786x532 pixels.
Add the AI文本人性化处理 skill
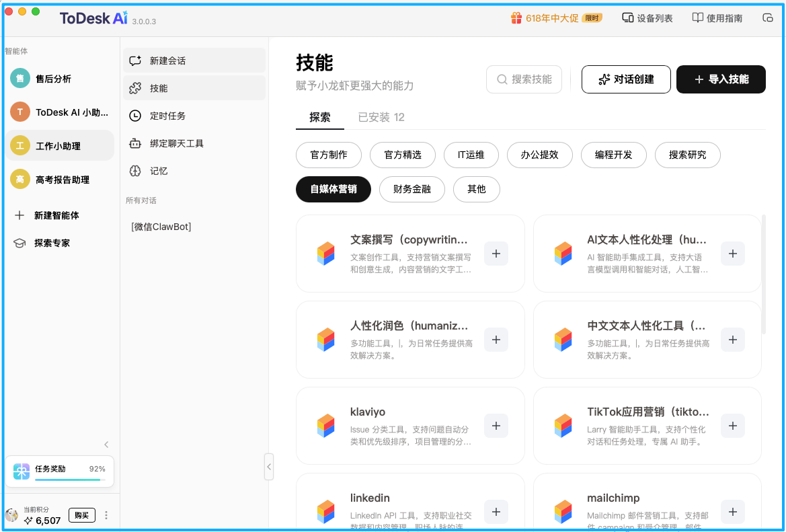(732, 254)
